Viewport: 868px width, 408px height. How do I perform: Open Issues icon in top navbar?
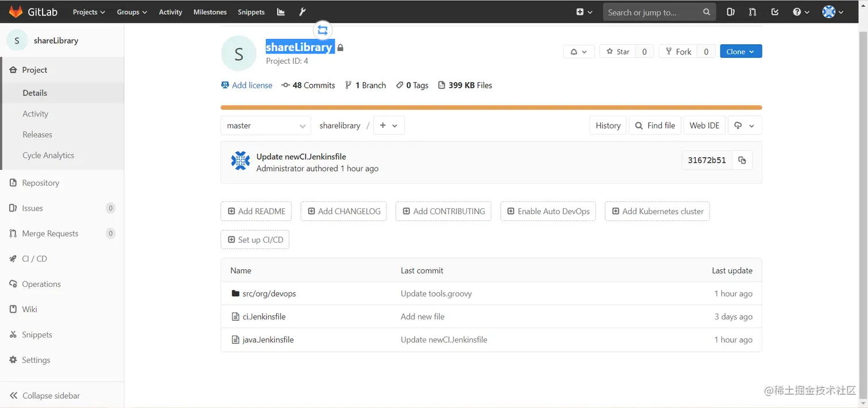tap(731, 11)
